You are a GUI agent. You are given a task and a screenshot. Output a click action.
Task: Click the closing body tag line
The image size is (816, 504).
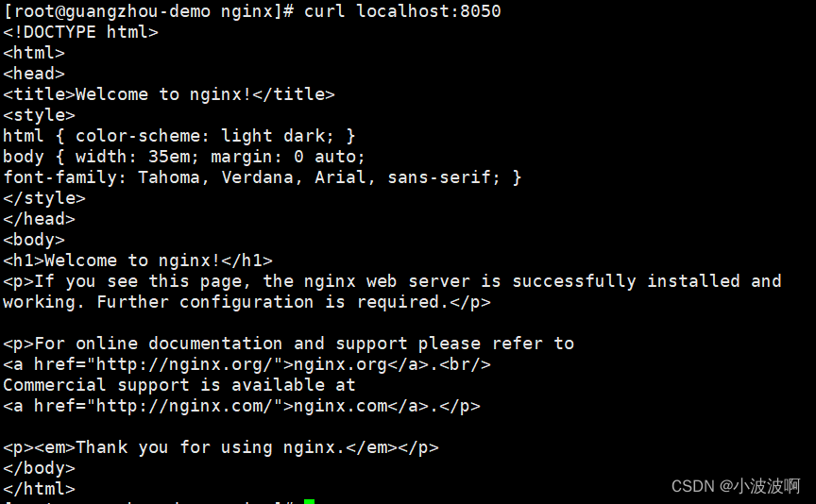pos(39,468)
